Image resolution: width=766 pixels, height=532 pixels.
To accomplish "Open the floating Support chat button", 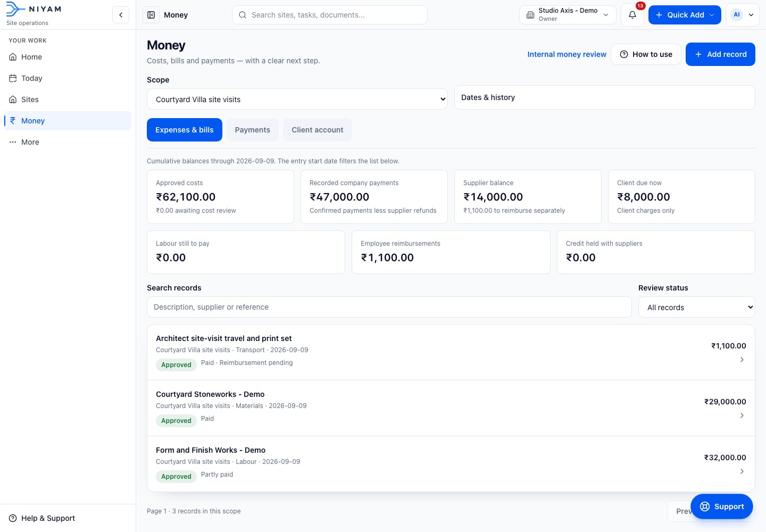I will point(722,506).
